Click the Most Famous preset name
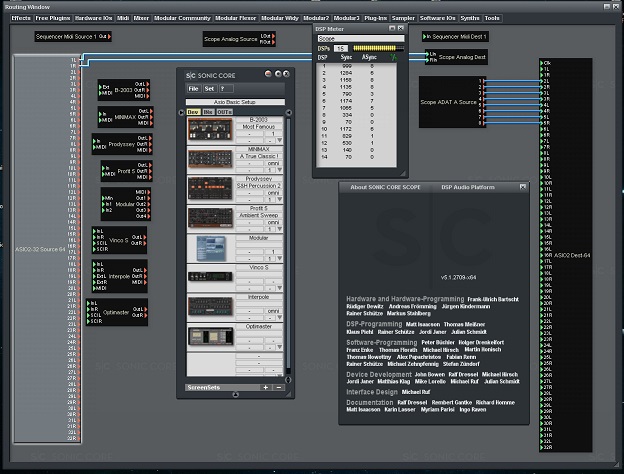 point(259,127)
